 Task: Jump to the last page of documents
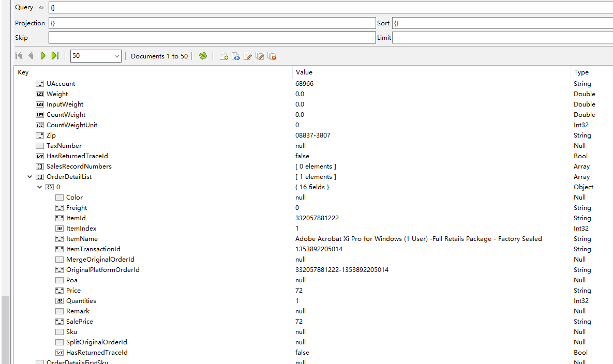(x=55, y=56)
